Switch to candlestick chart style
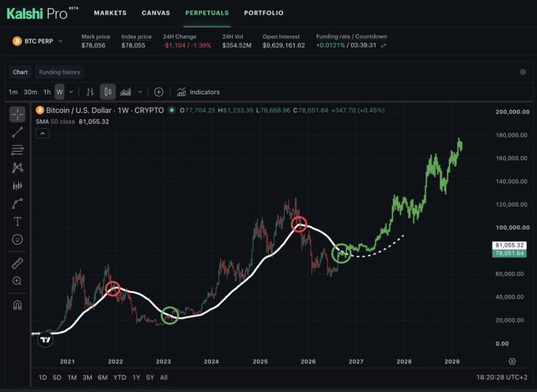Image resolution: width=537 pixels, height=392 pixels. point(108,92)
